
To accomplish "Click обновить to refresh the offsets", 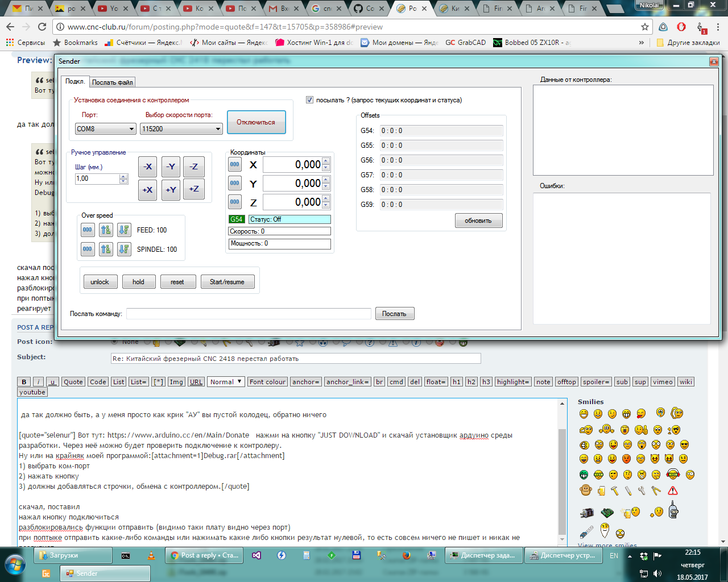I will pyautogui.click(x=478, y=221).
